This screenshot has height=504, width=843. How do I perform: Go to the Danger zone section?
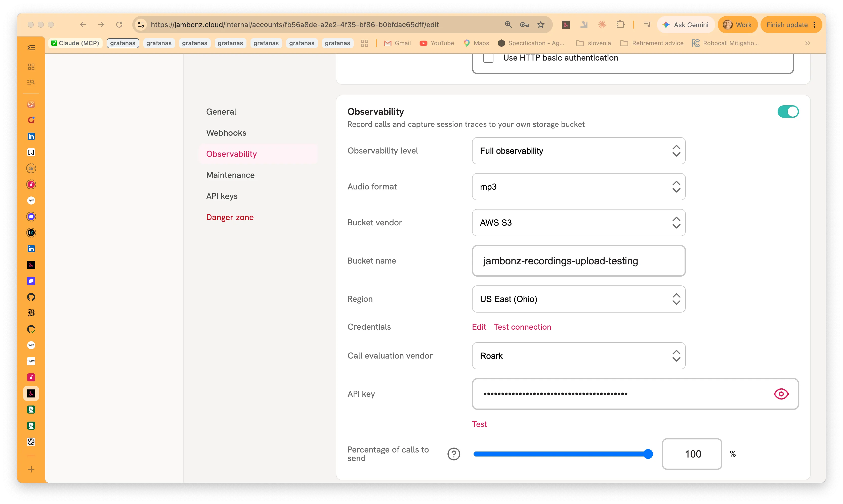pyautogui.click(x=230, y=217)
